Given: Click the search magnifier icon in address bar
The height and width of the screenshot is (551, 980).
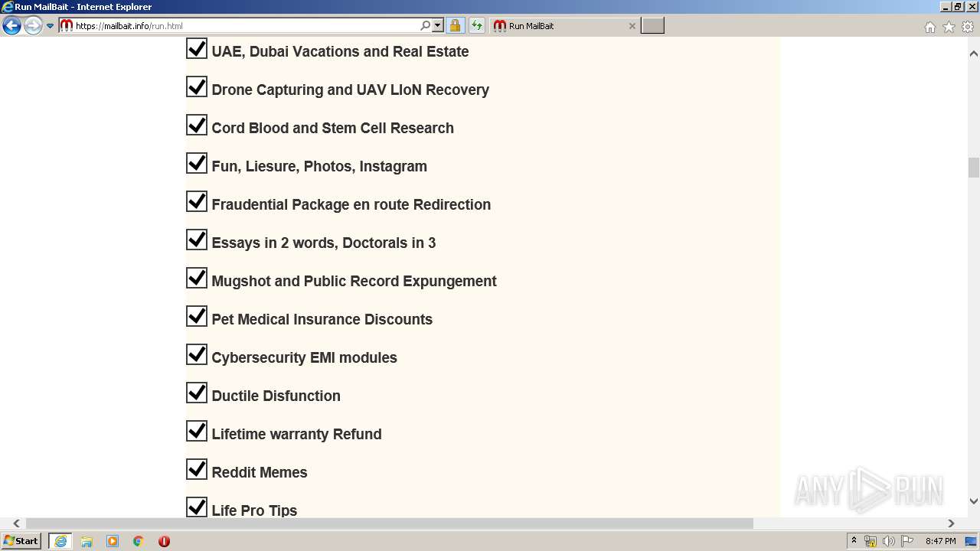Looking at the screenshot, I should (x=425, y=26).
